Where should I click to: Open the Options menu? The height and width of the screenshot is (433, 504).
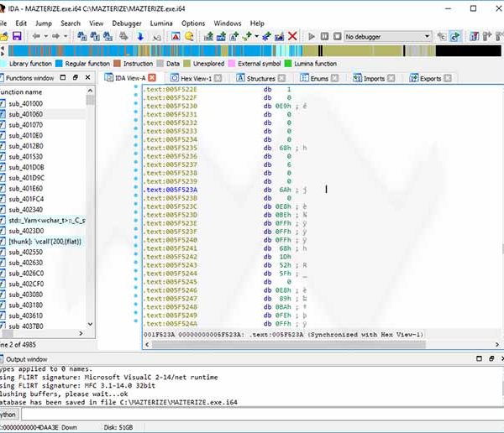pyautogui.click(x=193, y=23)
